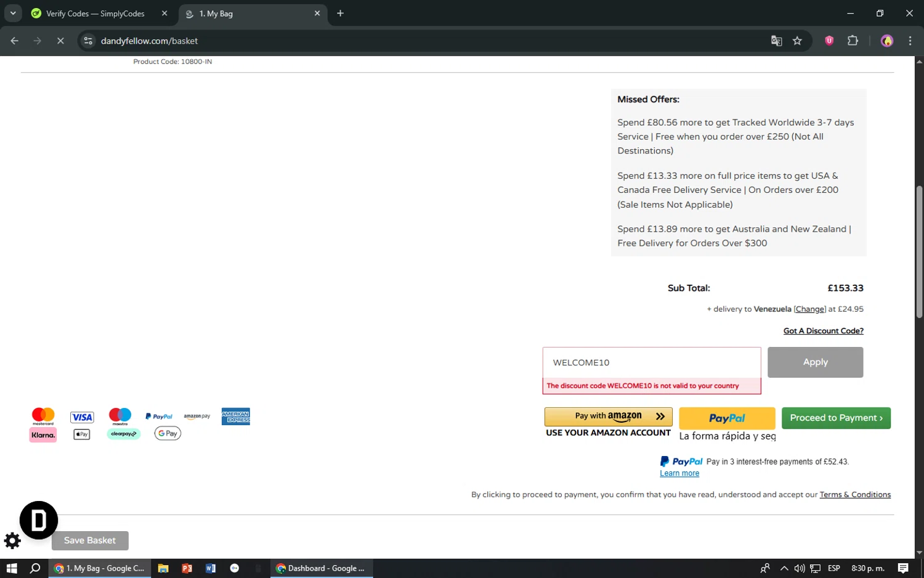Change the delivery country Venezuela

[809, 309]
